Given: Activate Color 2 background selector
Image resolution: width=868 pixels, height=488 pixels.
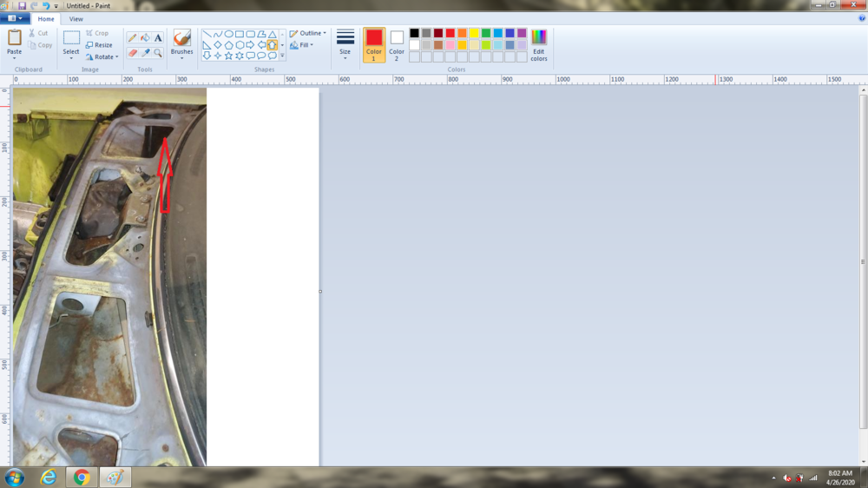Looking at the screenshot, I should click(x=397, y=45).
